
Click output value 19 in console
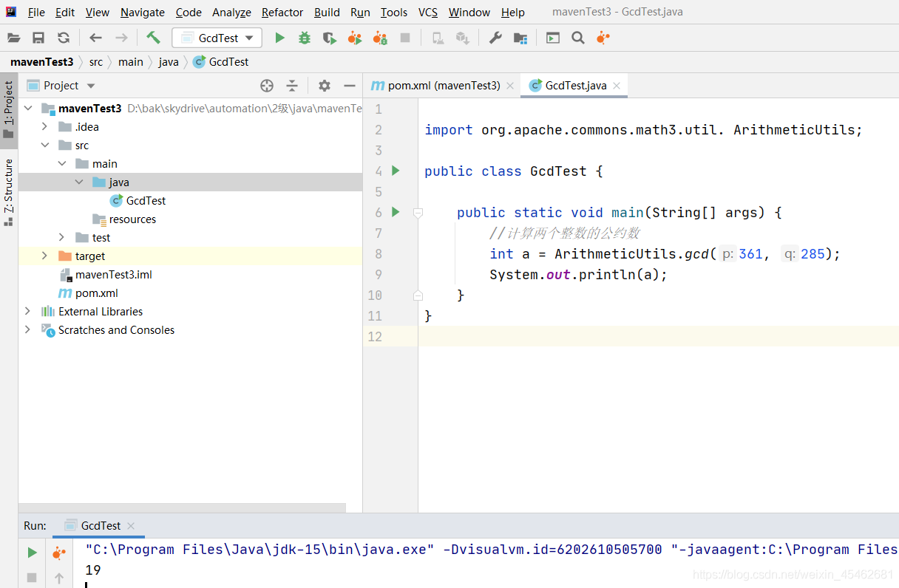tap(93, 570)
